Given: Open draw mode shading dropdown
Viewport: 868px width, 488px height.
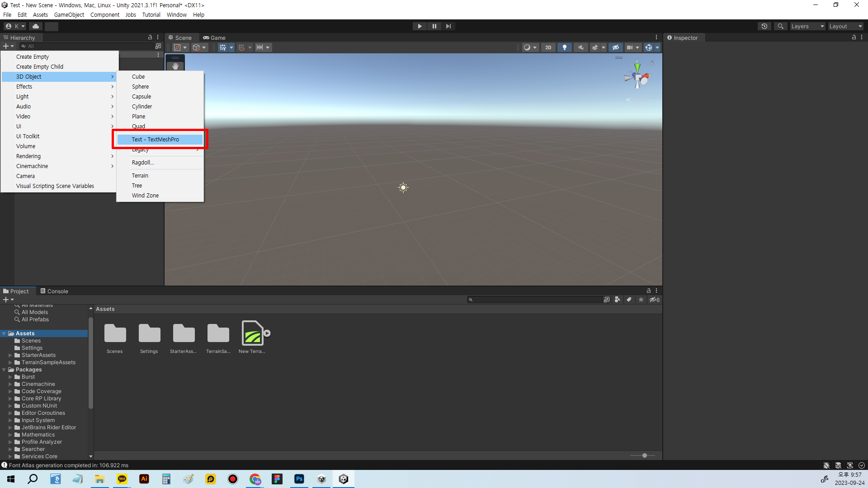Looking at the screenshot, I should coord(530,47).
